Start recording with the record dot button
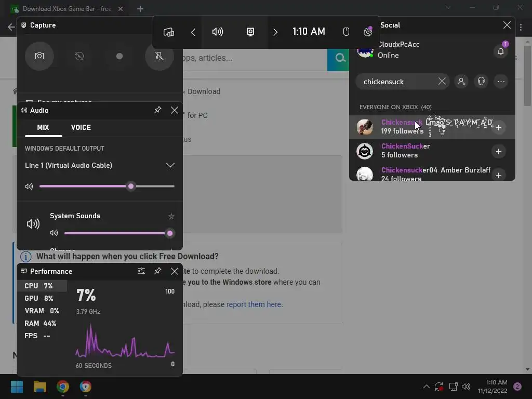The height and width of the screenshot is (399, 532). (119, 56)
